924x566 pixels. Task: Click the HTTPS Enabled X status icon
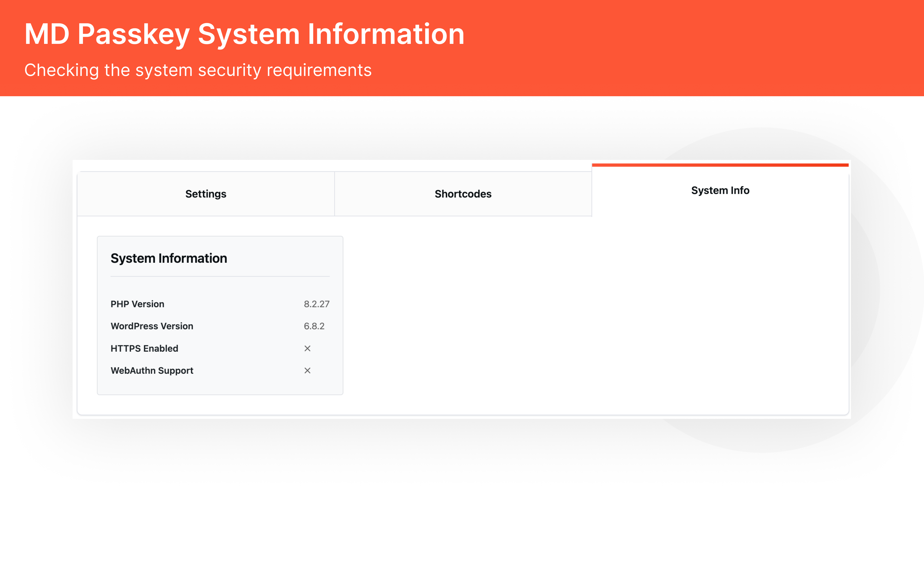pos(307,349)
